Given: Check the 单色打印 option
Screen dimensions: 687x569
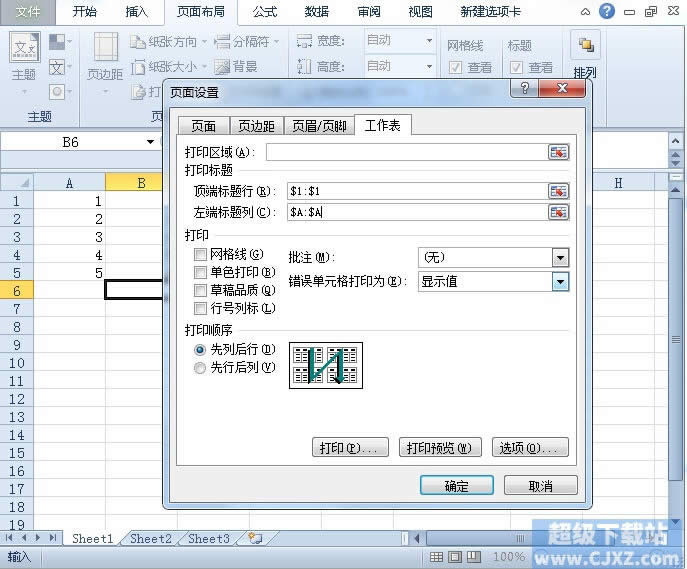Looking at the screenshot, I should [201, 273].
